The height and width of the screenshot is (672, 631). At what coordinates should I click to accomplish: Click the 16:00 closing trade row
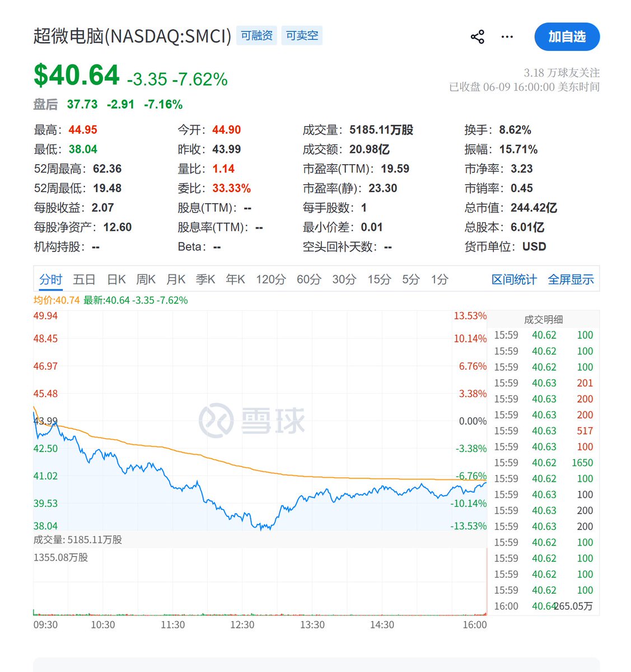coord(543,606)
